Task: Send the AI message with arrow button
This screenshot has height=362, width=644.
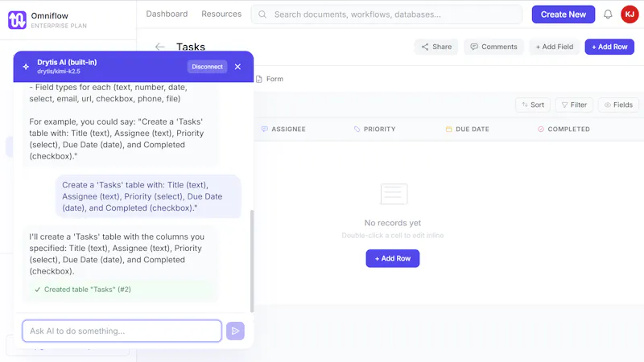Action: [235, 331]
